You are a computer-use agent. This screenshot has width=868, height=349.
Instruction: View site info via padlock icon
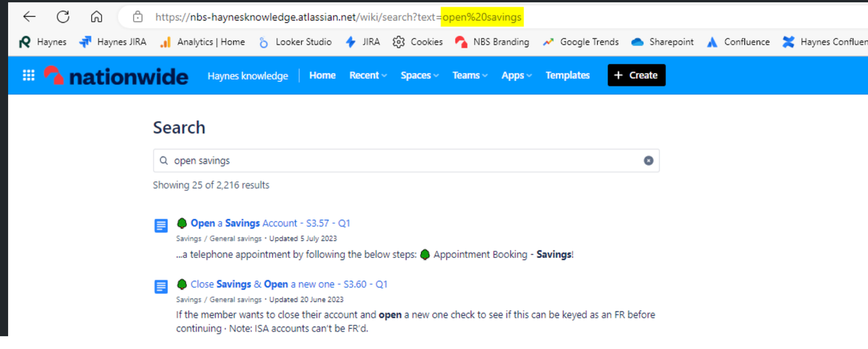pos(138,17)
